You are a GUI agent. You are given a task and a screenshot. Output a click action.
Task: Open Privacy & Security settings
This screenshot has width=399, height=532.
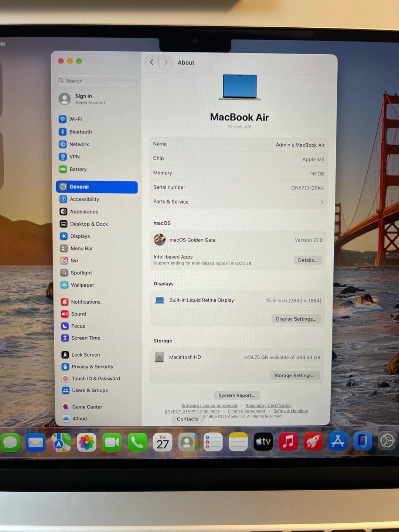[x=99, y=366]
